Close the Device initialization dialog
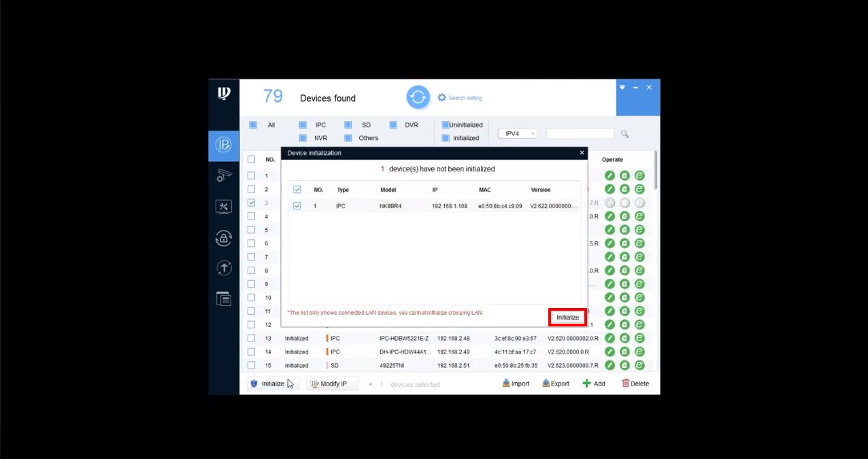This screenshot has width=868, height=459. tap(582, 153)
